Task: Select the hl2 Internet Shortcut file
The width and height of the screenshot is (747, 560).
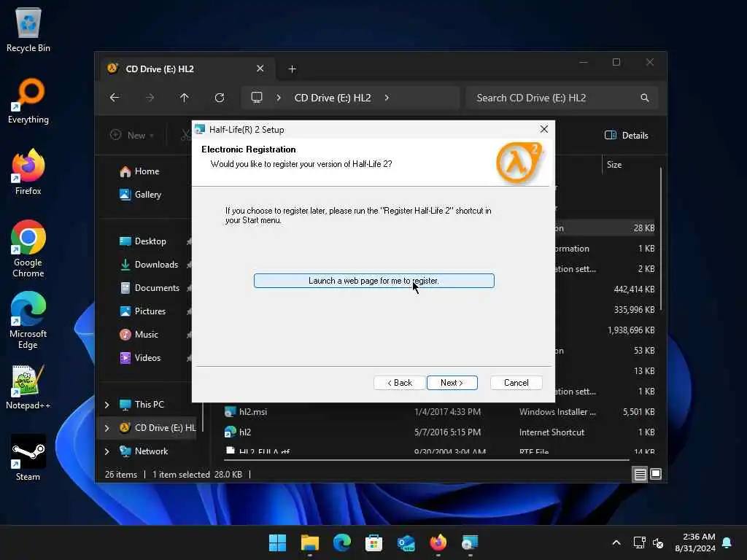Action: pos(438,432)
